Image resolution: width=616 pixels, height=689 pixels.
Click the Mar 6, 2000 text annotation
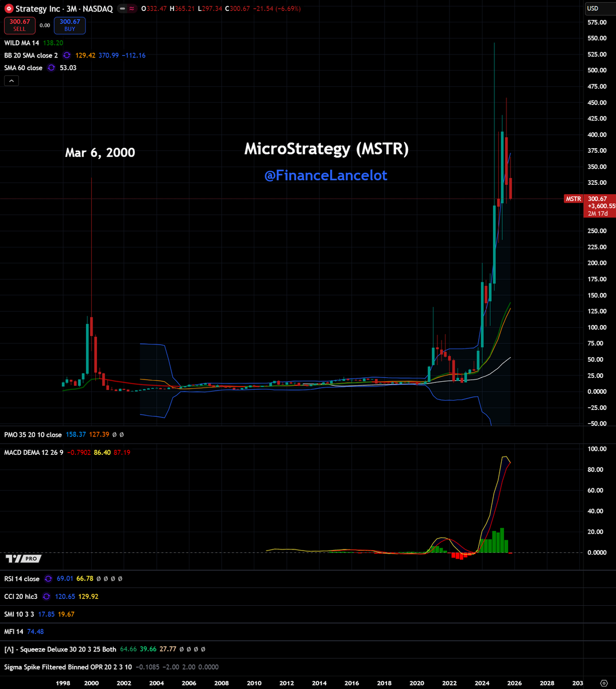[x=100, y=153]
